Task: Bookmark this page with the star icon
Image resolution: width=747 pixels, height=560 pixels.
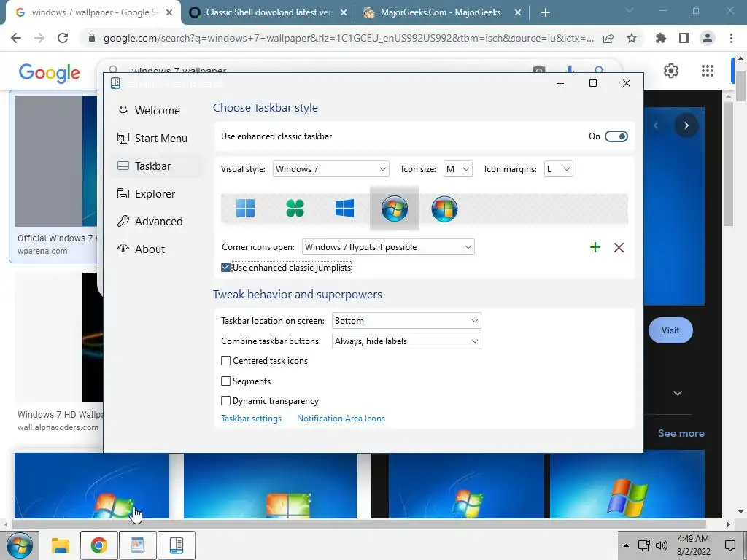Action: [632, 38]
